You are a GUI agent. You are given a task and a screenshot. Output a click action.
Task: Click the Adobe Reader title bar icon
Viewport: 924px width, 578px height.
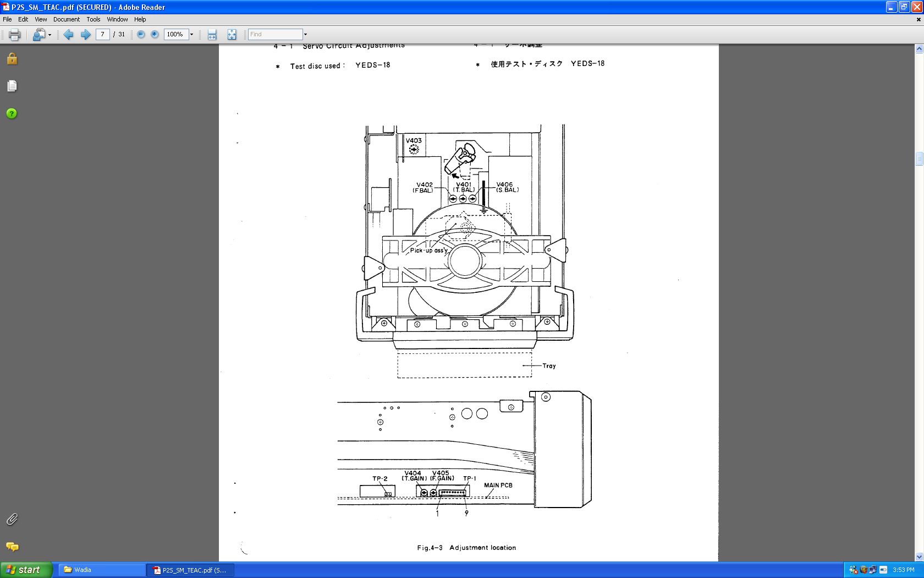[5, 7]
